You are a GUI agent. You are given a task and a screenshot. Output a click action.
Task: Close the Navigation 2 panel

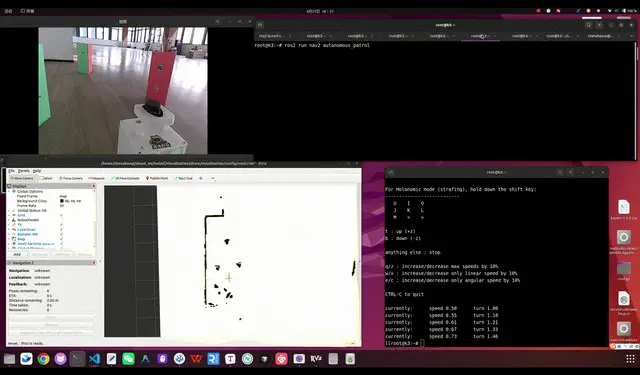tap(93, 263)
